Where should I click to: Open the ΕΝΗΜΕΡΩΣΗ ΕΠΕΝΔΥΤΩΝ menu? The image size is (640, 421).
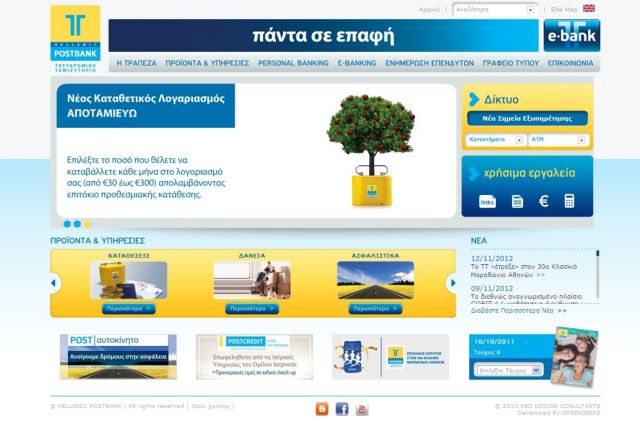click(x=429, y=63)
